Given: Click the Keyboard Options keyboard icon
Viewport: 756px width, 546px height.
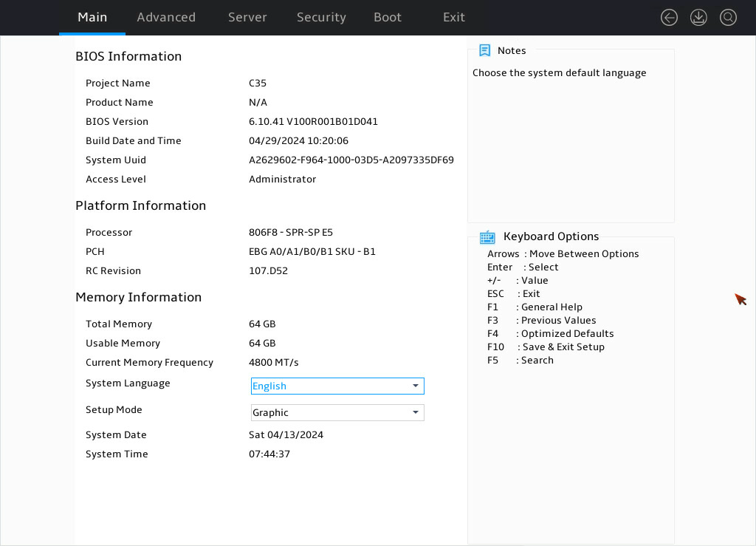Looking at the screenshot, I should point(487,237).
